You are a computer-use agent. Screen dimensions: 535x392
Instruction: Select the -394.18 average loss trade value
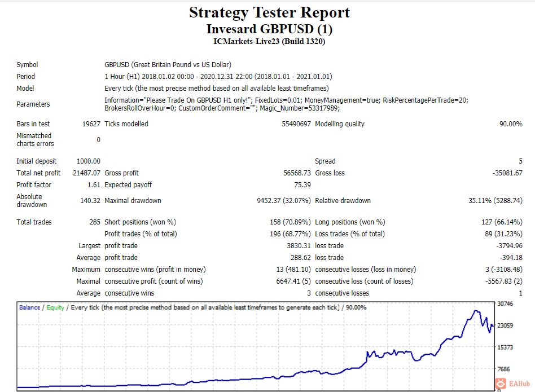(511, 258)
